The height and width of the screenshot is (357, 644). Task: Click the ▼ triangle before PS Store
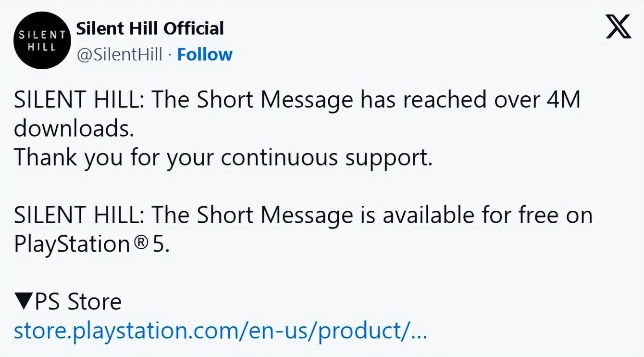pos(24,302)
